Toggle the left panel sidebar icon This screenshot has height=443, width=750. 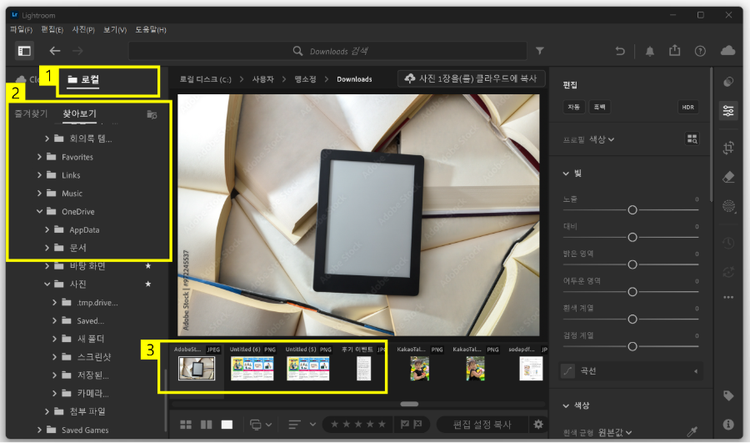coord(24,51)
